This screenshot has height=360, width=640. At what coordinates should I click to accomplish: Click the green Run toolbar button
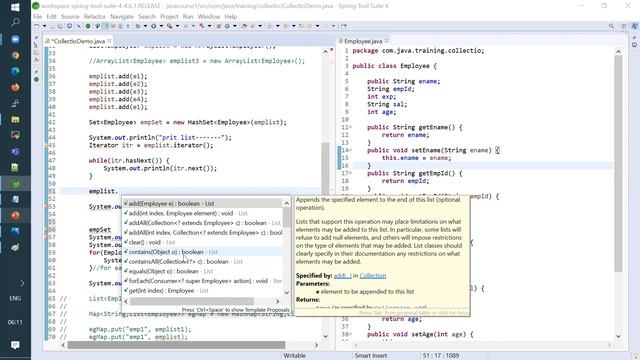153,26
